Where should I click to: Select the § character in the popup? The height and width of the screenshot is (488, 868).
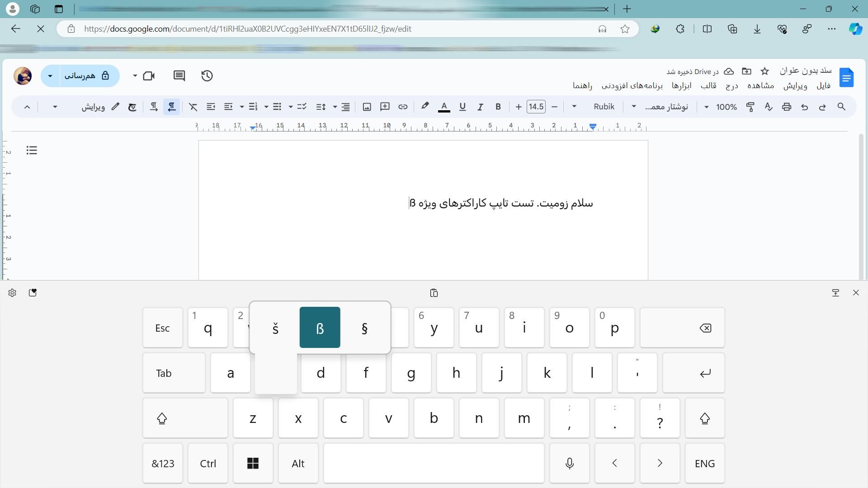pos(364,328)
